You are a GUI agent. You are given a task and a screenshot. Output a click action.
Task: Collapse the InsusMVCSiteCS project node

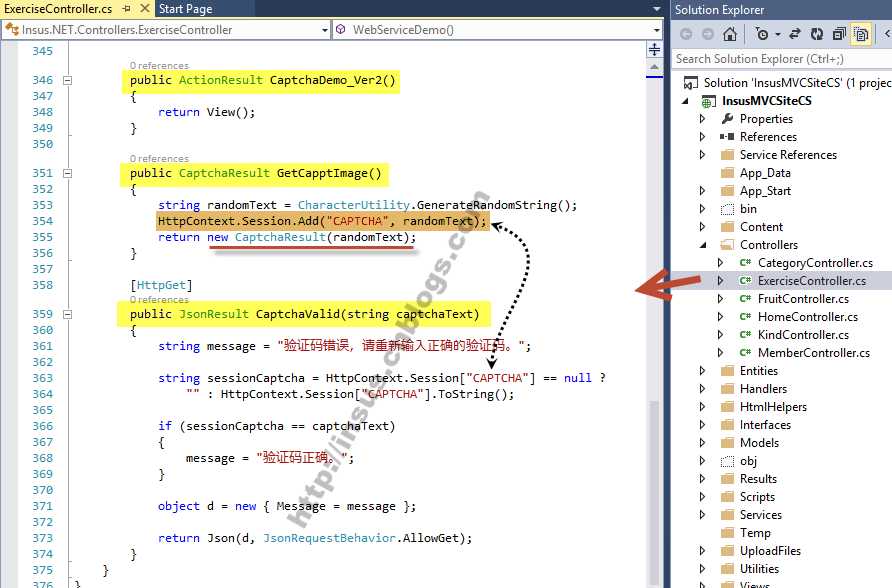click(x=686, y=101)
